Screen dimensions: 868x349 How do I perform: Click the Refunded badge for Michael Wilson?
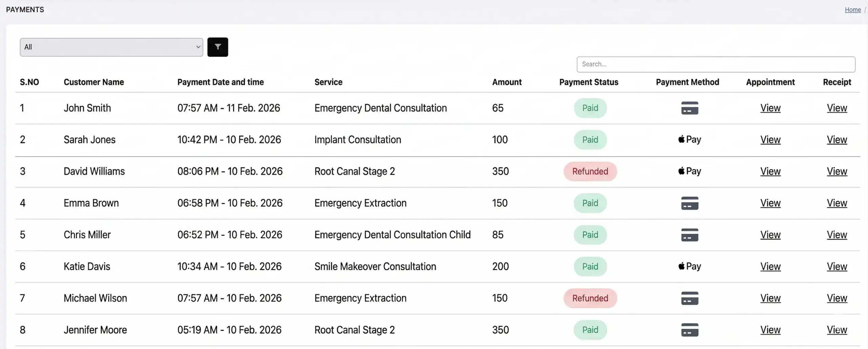(590, 298)
